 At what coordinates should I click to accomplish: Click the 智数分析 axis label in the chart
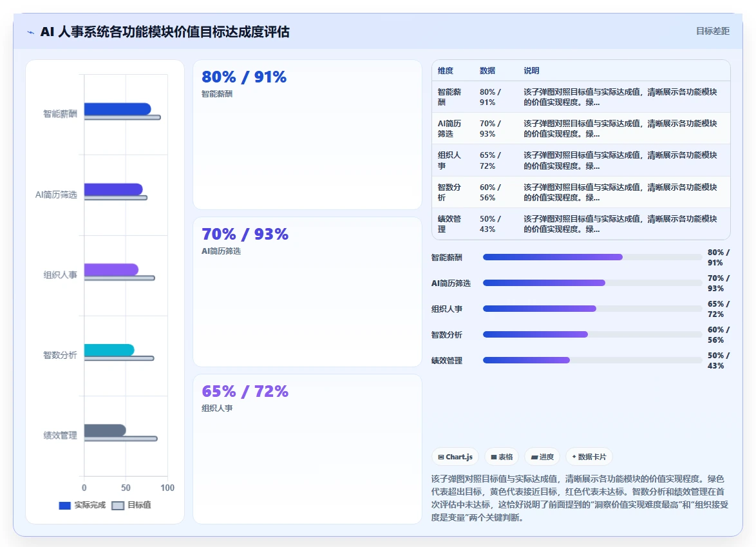pyautogui.click(x=61, y=355)
